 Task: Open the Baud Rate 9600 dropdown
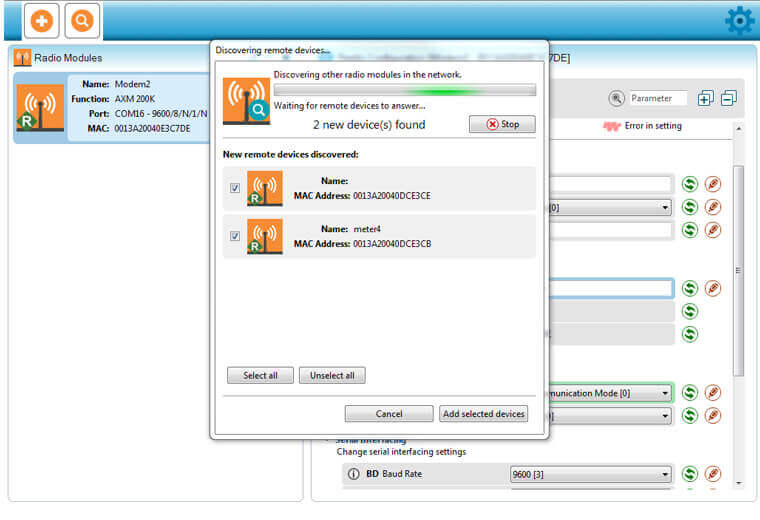click(x=589, y=474)
